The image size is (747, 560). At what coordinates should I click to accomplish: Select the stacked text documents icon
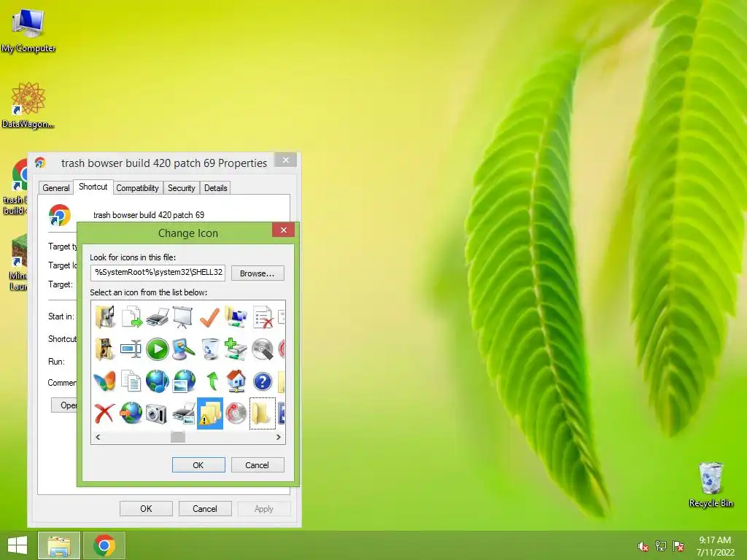131,381
